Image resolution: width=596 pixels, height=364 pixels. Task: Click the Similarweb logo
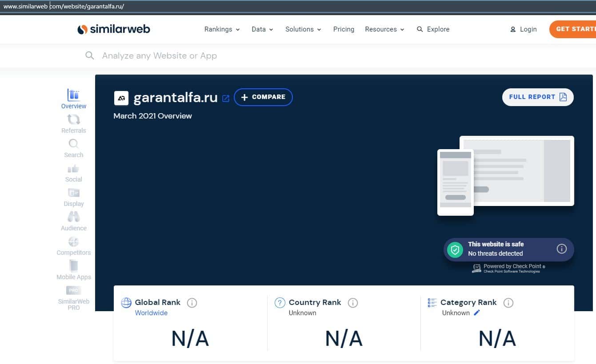[x=114, y=29]
